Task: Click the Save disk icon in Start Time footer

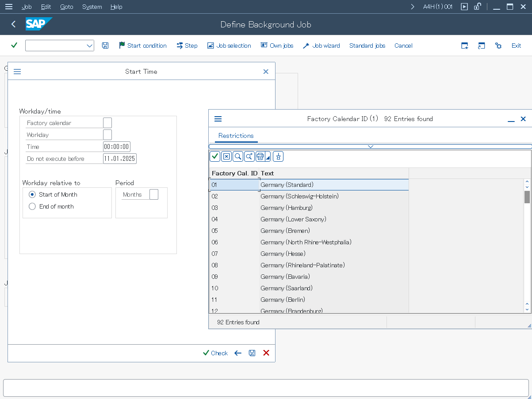Action: (x=252, y=353)
